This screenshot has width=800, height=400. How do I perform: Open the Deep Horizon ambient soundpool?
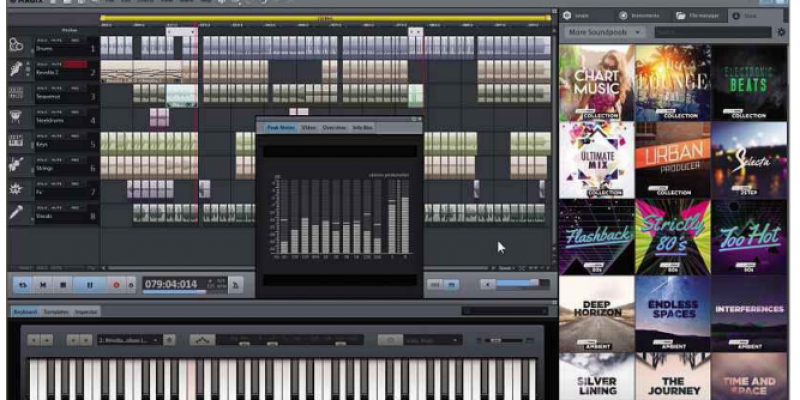pyautogui.click(x=596, y=314)
